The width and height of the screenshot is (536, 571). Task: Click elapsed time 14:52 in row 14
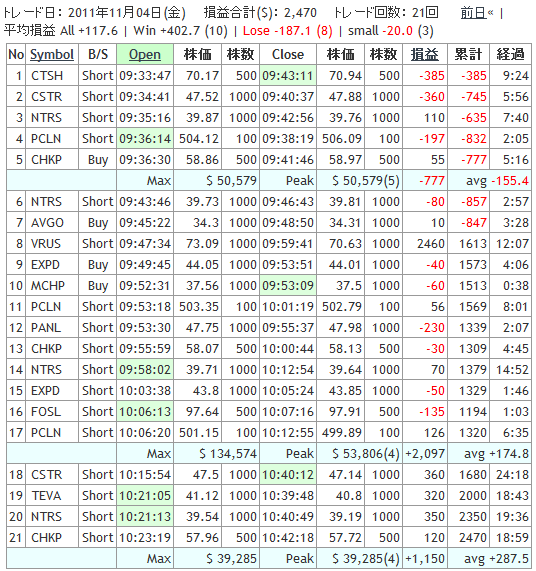(x=512, y=370)
